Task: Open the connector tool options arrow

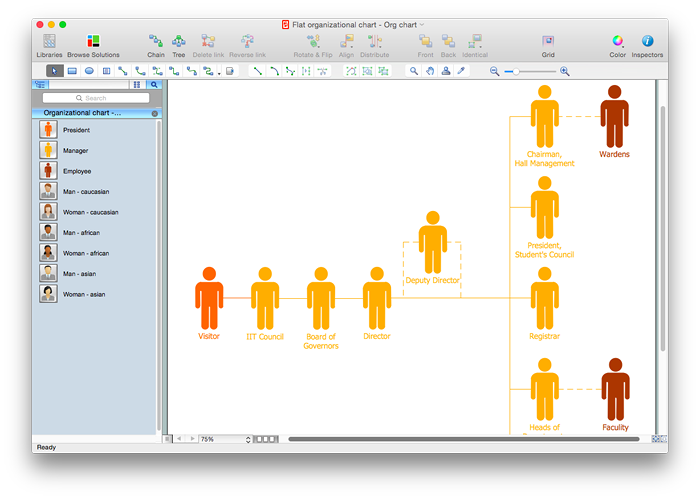Action: [x=219, y=73]
